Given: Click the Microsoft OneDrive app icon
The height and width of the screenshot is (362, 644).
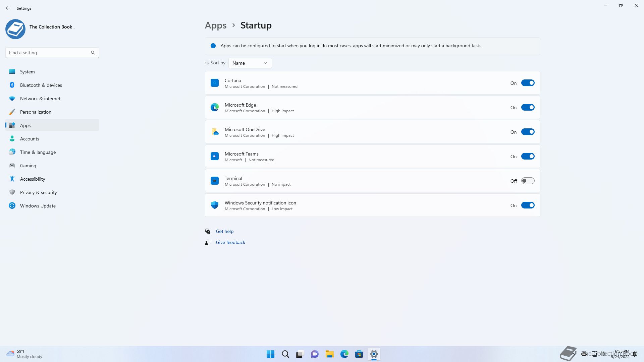Looking at the screenshot, I should [x=215, y=132].
